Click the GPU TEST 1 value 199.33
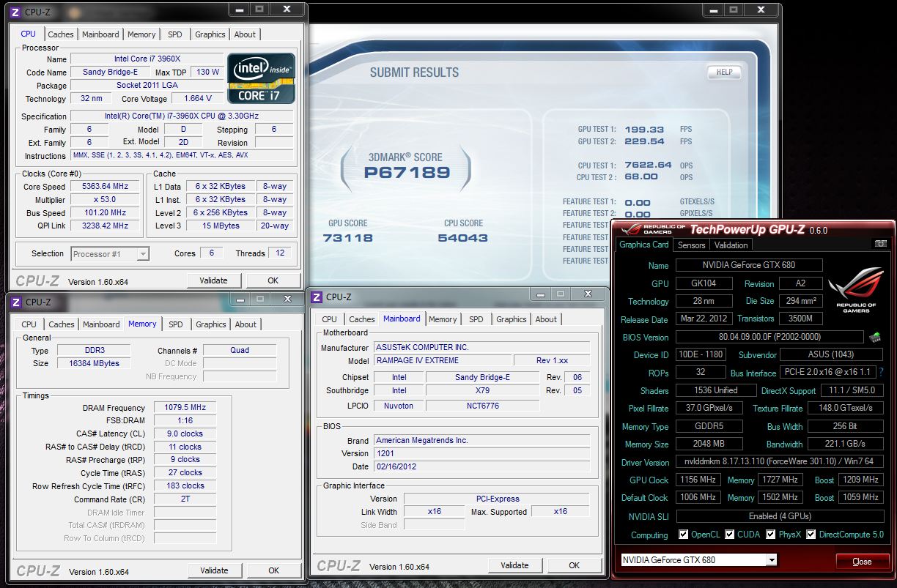897x588 pixels. click(x=644, y=129)
